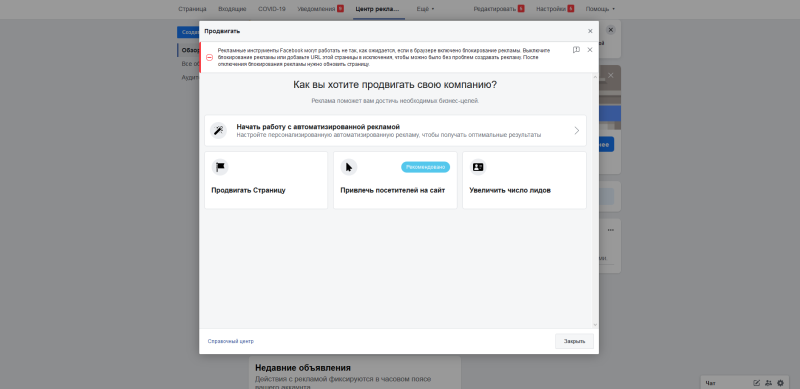Open the Чат bar label
Image resolution: width=800 pixels, height=389 pixels.
711,383
